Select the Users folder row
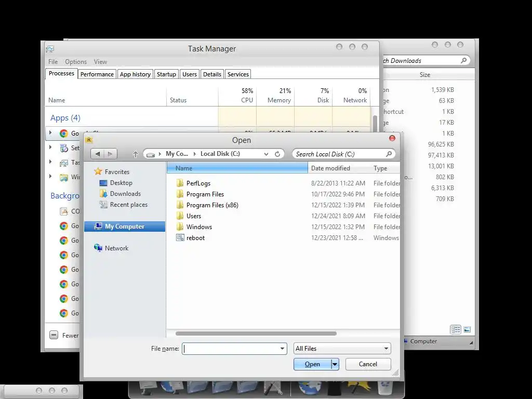The width and height of the screenshot is (532, 399). [283, 216]
